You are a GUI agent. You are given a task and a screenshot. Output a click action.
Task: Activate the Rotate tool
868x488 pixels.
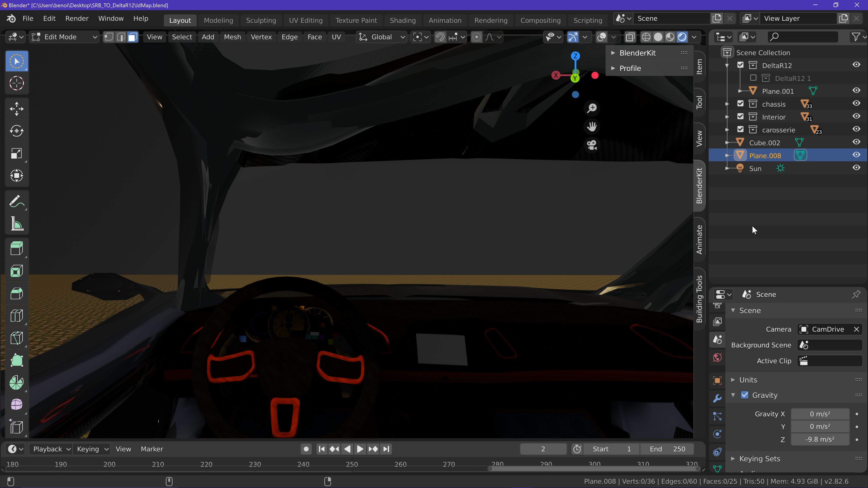tap(17, 131)
